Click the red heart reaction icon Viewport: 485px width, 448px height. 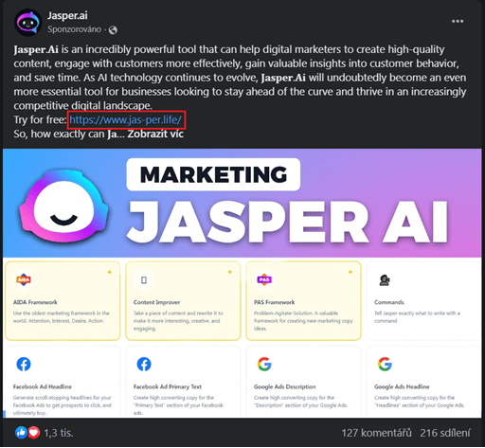point(34,433)
